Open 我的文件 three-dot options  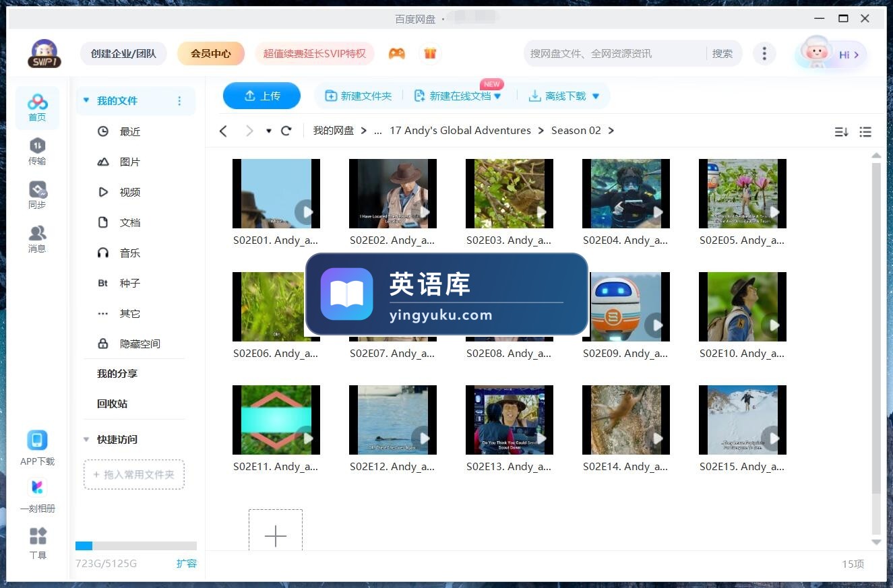(x=179, y=101)
